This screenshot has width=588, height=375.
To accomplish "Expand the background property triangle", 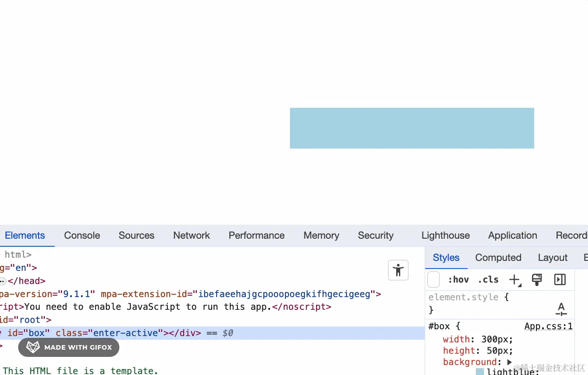I will [x=509, y=362].
